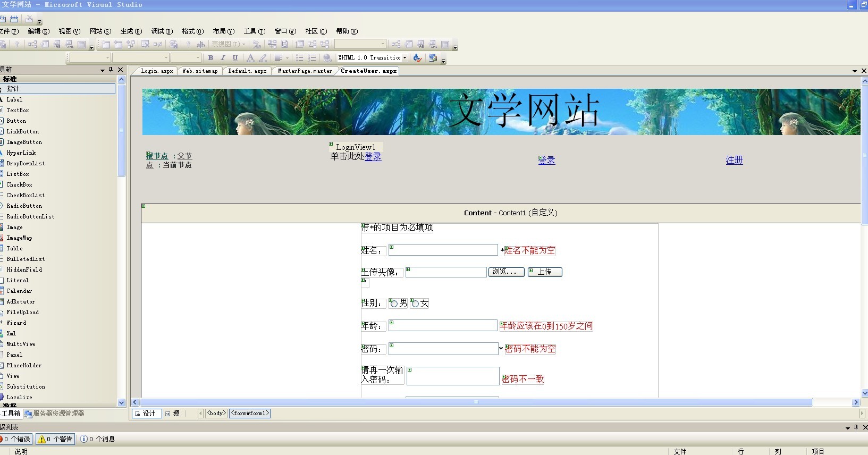Open the active files list dropdown arrow
The height and width of the screenshot is (455, 868).
pyautogui.click(x=855, y=71)
